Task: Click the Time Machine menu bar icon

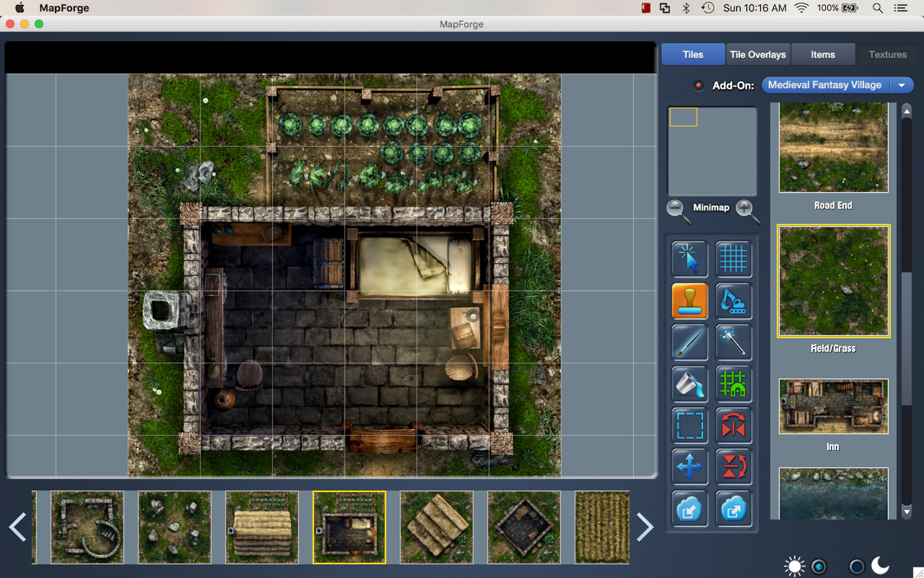Action: click(708, 8)
